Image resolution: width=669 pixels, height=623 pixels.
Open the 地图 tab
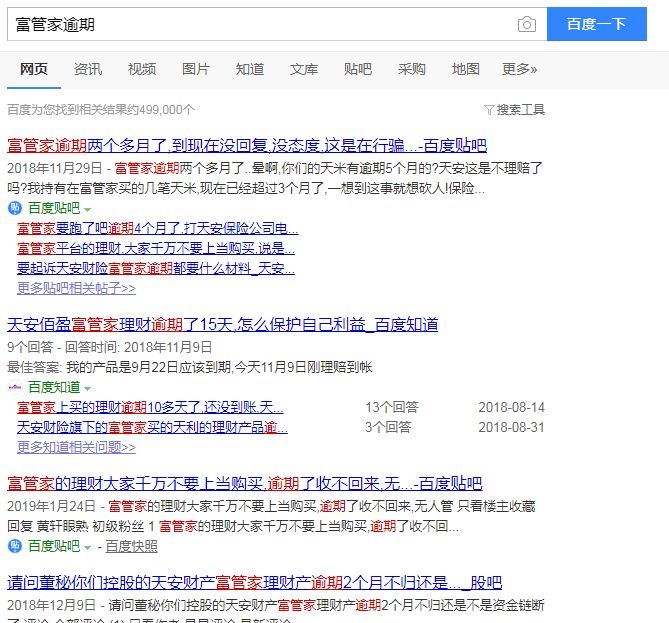(465, 69)
